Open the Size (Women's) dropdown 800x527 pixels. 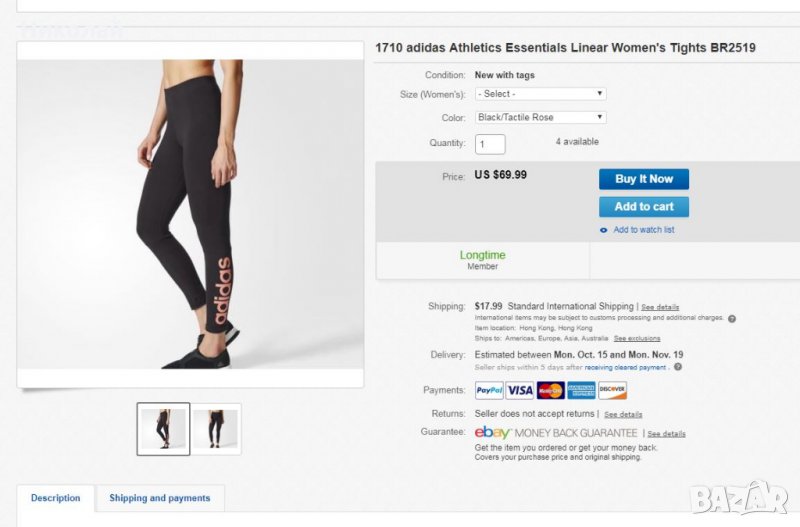click(x=540, y=94)
